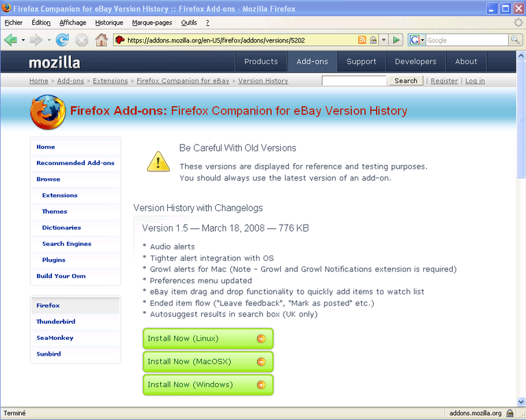Click the Install Now (Windows) button
Screen dimensions: 526x420
coord(208,385)
